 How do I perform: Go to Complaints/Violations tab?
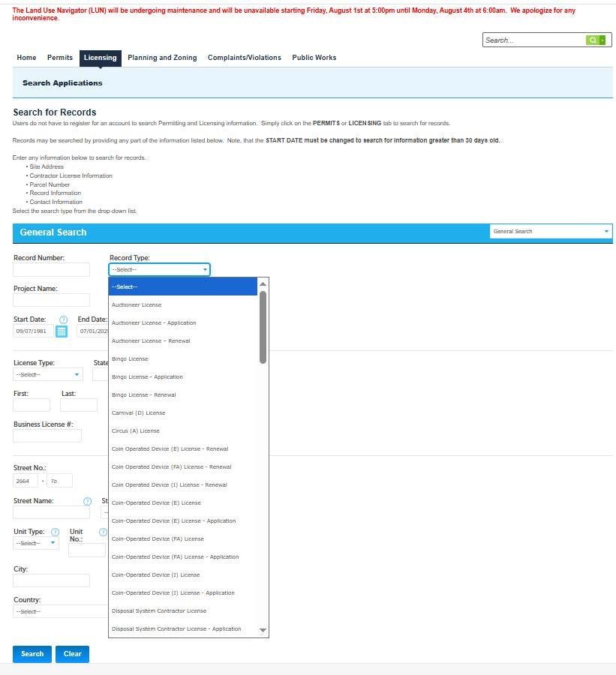tap(245, 58)
